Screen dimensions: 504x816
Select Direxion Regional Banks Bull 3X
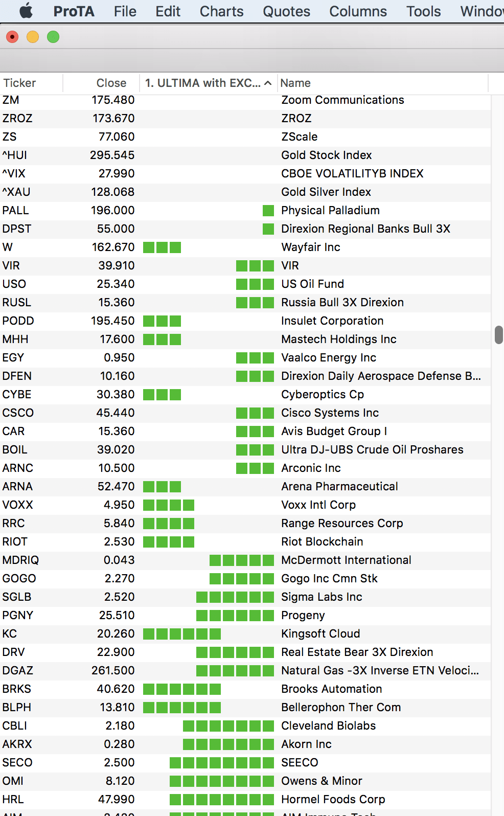tap(365, 229)
